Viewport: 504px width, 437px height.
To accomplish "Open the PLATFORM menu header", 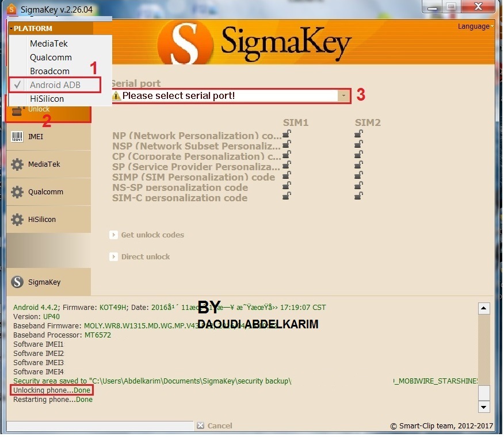I will 51,28.
